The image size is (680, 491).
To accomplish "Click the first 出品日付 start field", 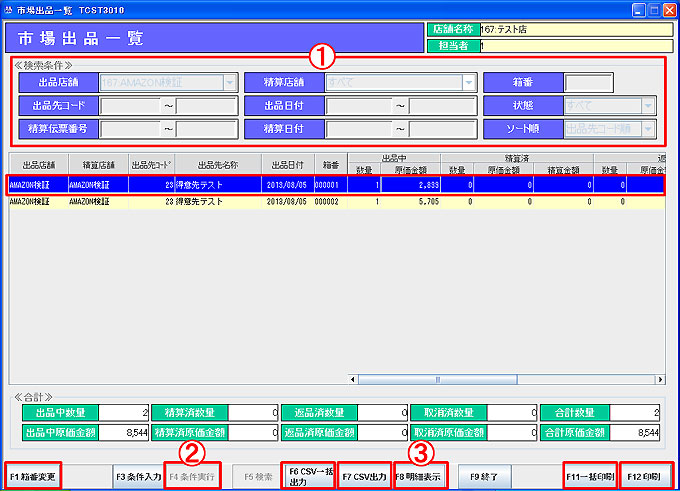I will pyautogui.click(x=358, y=105).
